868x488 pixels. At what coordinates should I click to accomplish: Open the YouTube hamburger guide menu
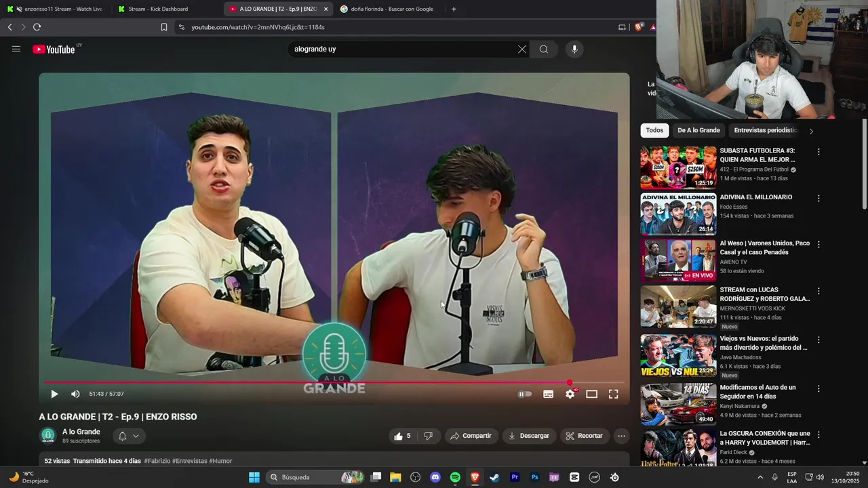[x=16, y=49]
